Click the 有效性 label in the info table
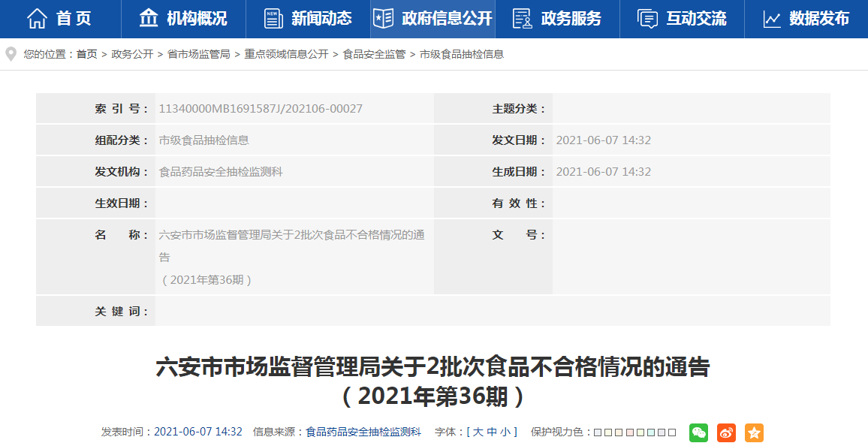Screen dimensions: 868x446 519,203
